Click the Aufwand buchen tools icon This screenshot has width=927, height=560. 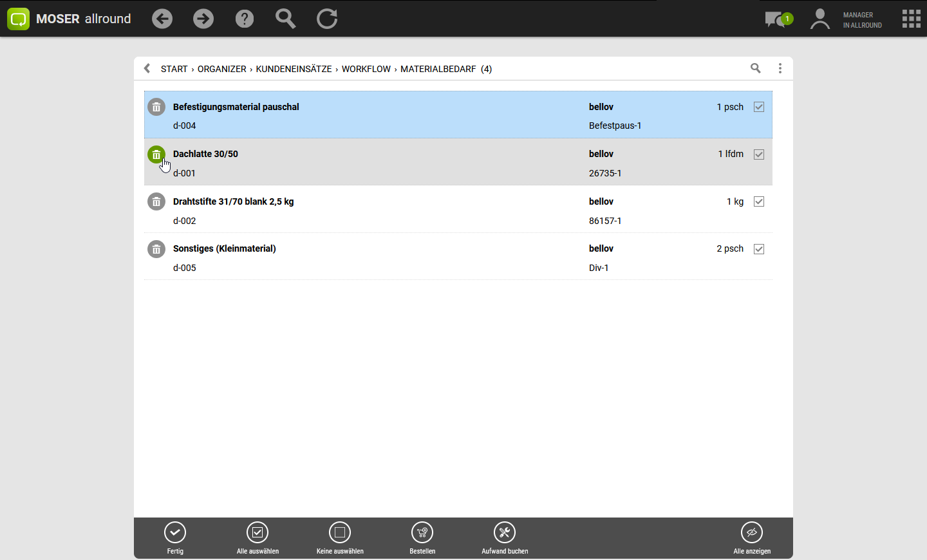coord(505,533)
